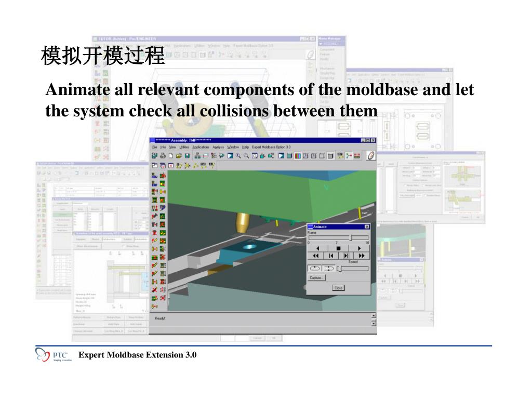Click the key-shaped icon at the sidebar bottom

coord(154,306)
